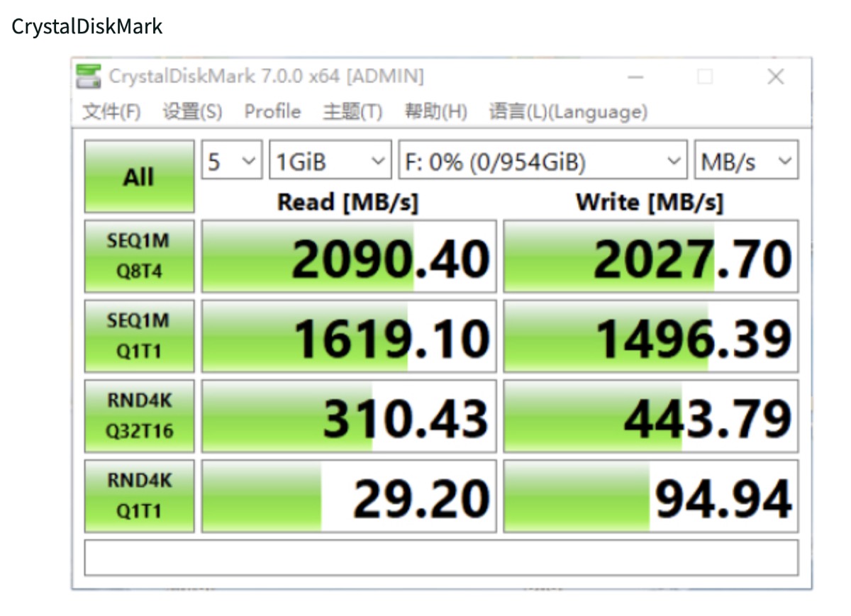Run all benchmarks with the All button
The image size is (851, 616).
click(x=139, y=177)
